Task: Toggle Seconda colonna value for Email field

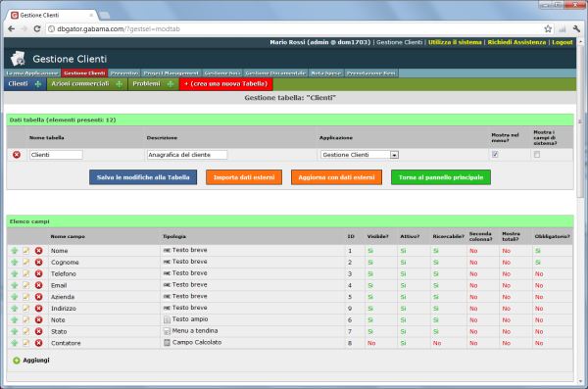Action: [x=473, y=285]
